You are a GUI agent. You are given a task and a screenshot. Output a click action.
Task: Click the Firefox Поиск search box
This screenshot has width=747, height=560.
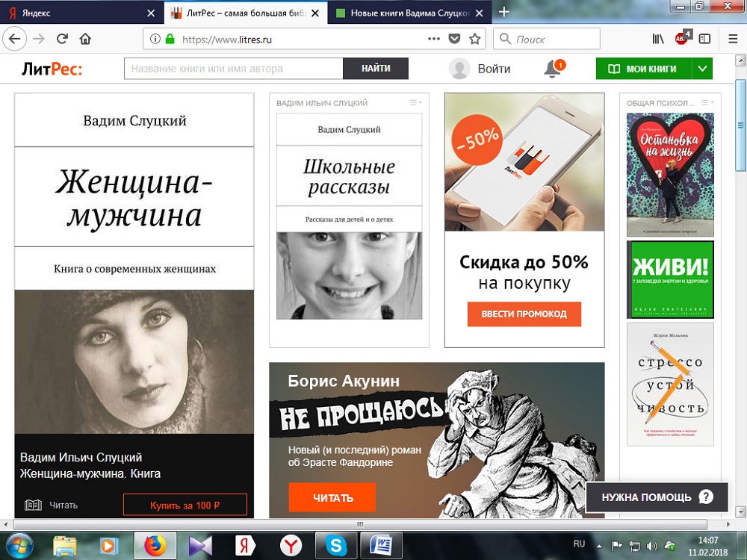[x=547, y=39]
